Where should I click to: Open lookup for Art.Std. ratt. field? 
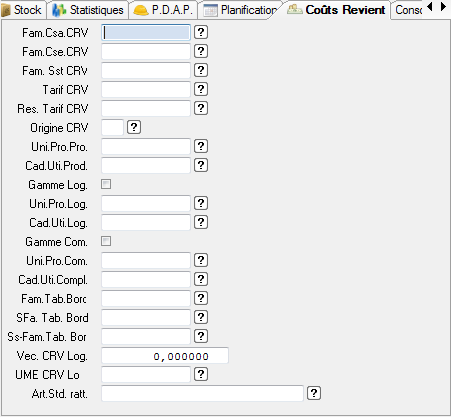point(314,393)
